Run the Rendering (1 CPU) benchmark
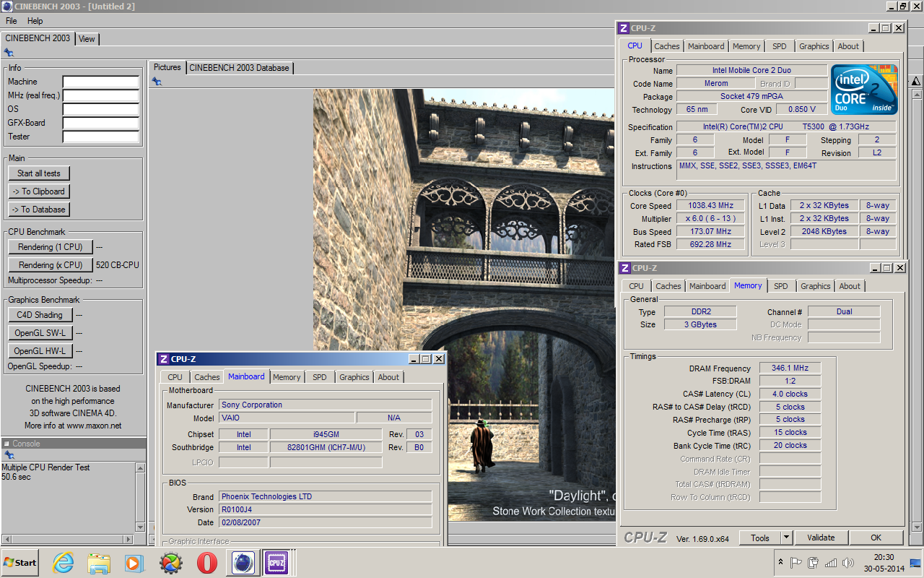Image resolution: width=924 pixels, height=578 pixels. (x=51, y=247)
